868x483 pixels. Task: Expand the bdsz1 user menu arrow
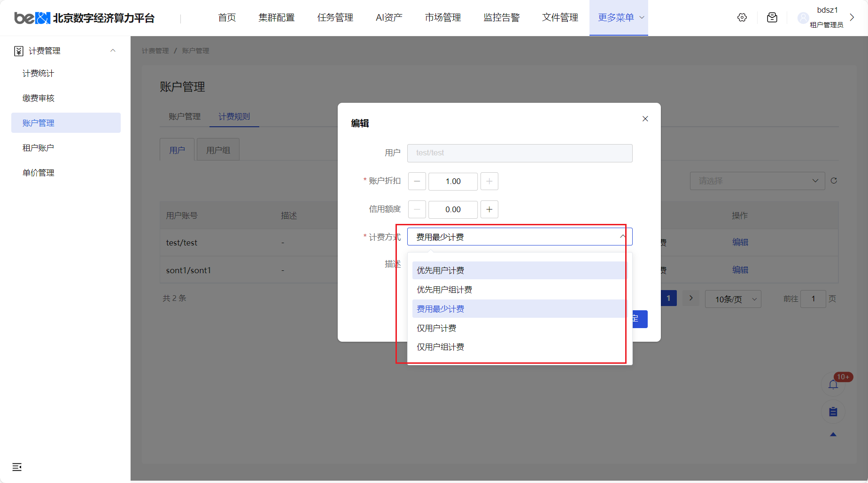[852, 17]
